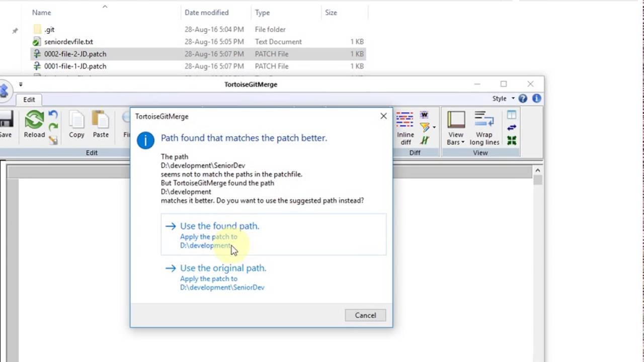Viewport: 644px width, 362px height.
Task: Open dropdown arrow beside funnel icon
Action: [x=434, y=128]
